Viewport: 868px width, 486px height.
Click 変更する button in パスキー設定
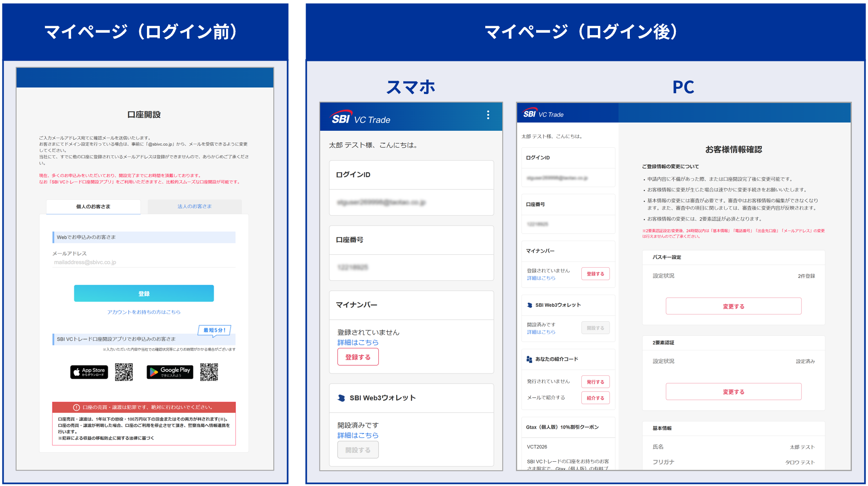[x=733, y=306]
